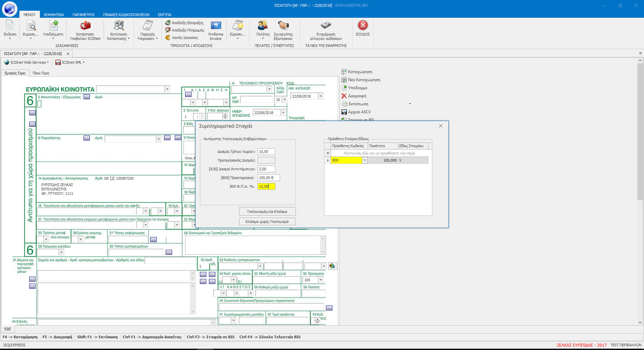Open the ΗΜ. ΚΑΤΑΧΩΡ. date dropdown

(x=321, y=96)
